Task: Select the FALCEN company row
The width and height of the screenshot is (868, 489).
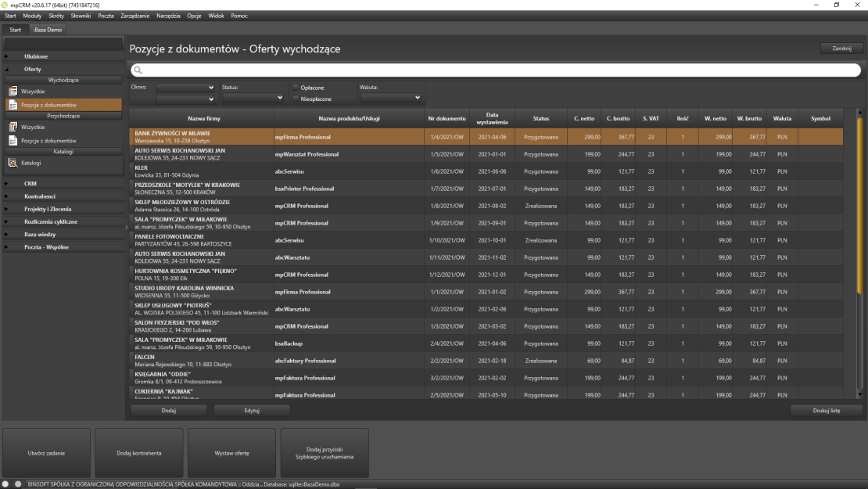Action: pos(486,361)
